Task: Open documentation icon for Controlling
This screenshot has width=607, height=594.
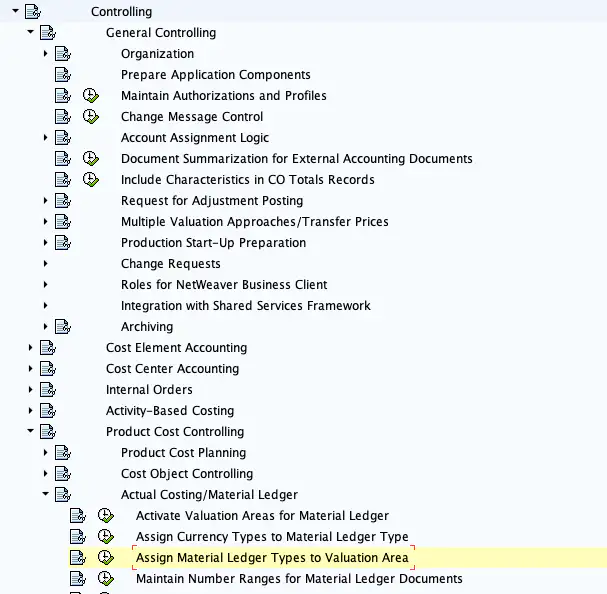Action: coord(33,12)
